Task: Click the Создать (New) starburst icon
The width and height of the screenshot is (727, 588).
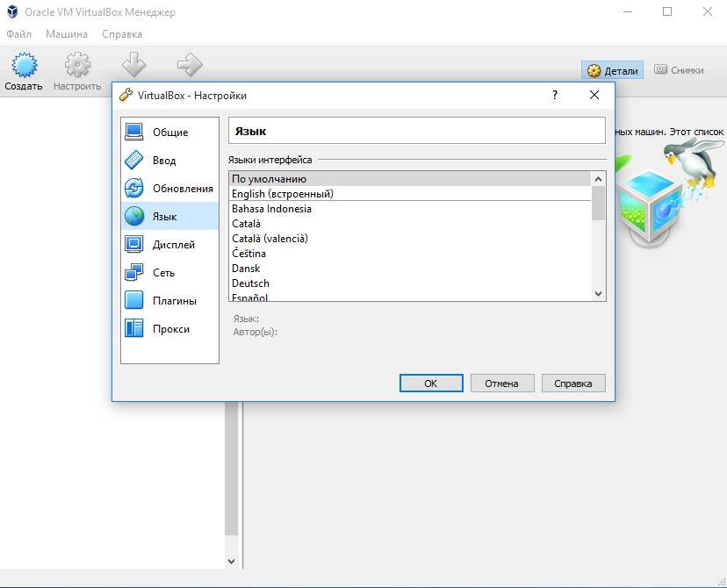Action: [24, 65]
